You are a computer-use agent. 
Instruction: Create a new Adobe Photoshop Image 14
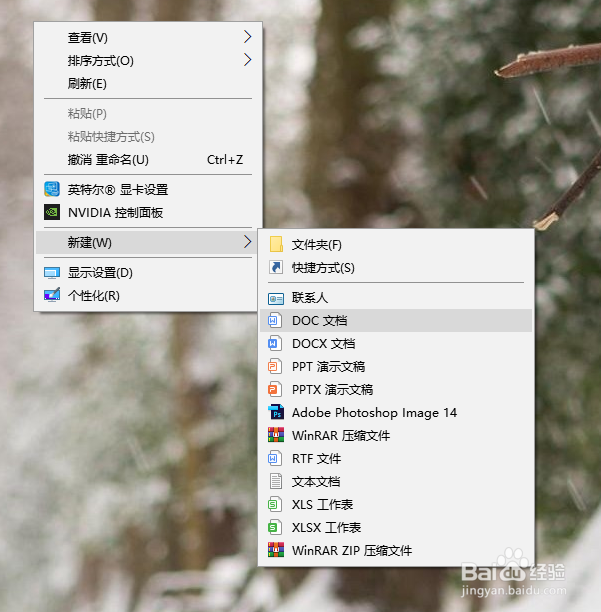[x=396, y=413]
